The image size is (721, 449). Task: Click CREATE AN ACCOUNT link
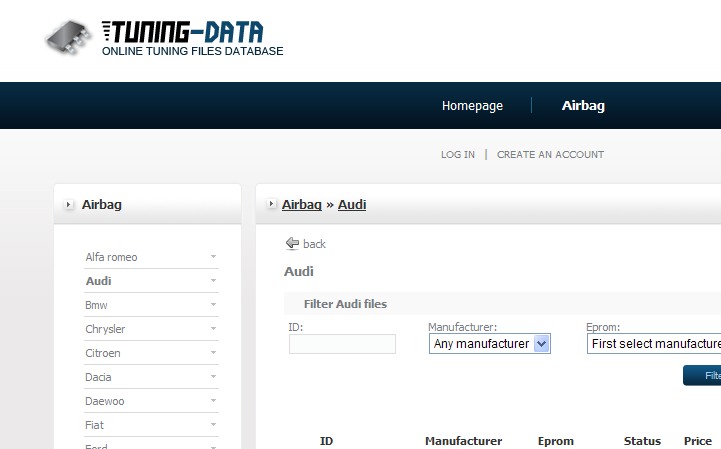click(x=550, y=155)
